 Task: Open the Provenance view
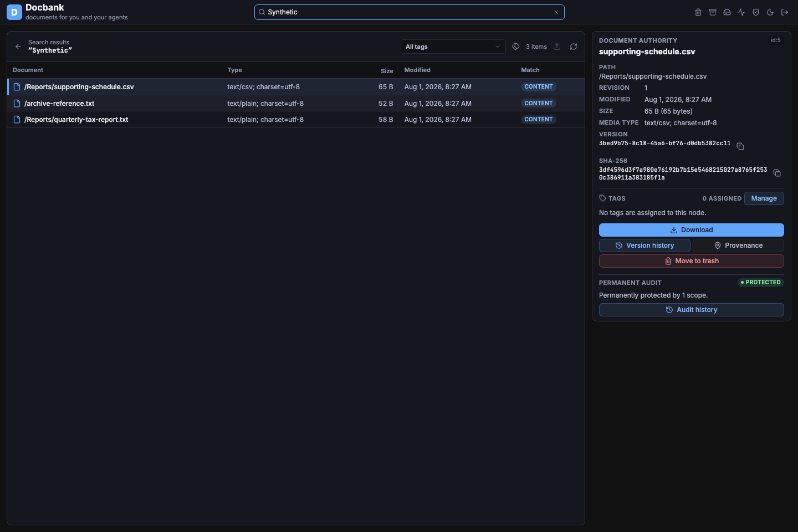pos(738,245)
